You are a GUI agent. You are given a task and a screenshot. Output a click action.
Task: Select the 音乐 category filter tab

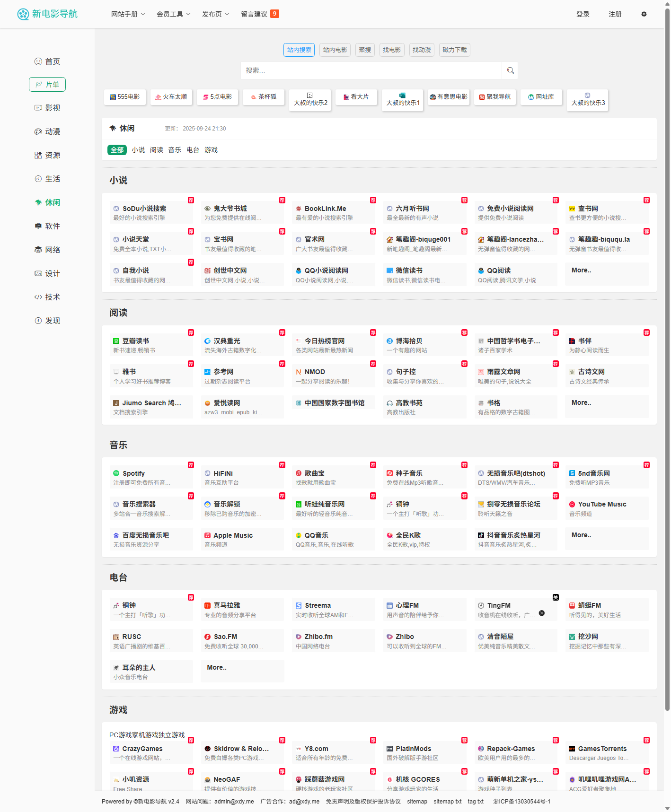[175, 150]
